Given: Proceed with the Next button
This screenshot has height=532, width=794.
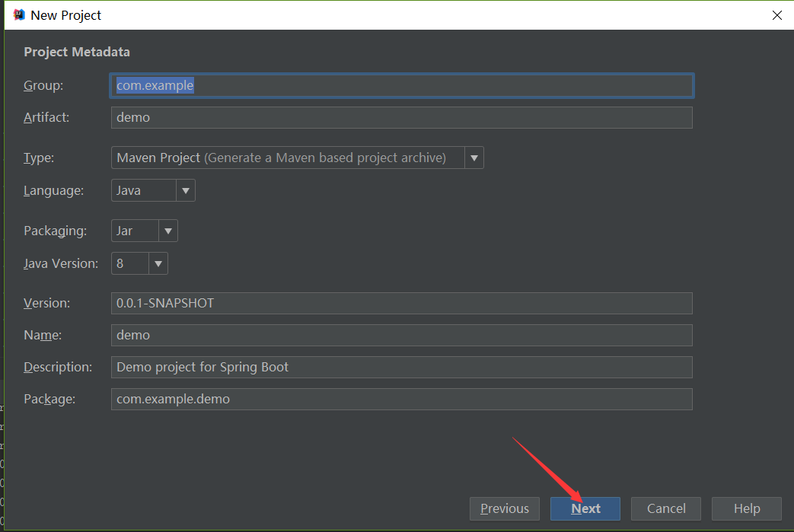Looking at the screenshot, I should (585, 508).
